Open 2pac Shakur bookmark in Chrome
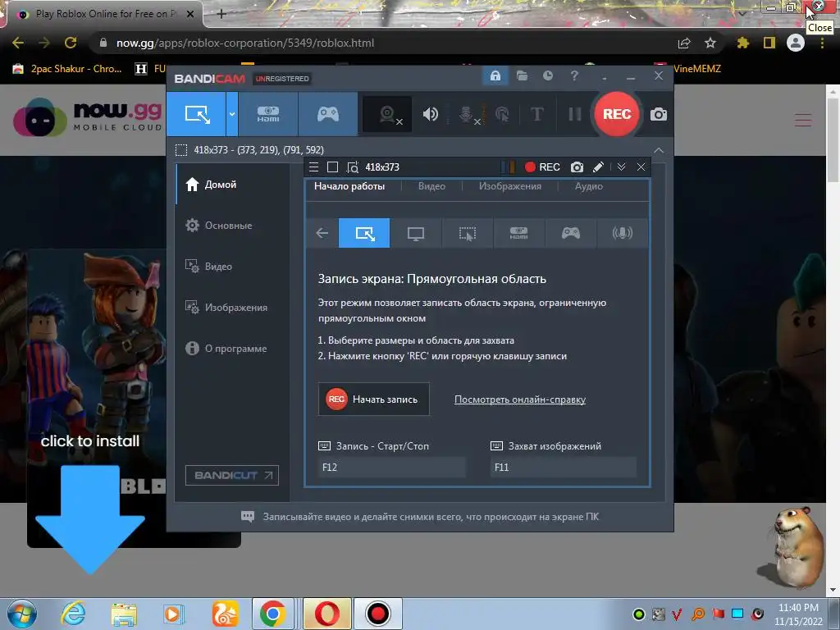 67,69
